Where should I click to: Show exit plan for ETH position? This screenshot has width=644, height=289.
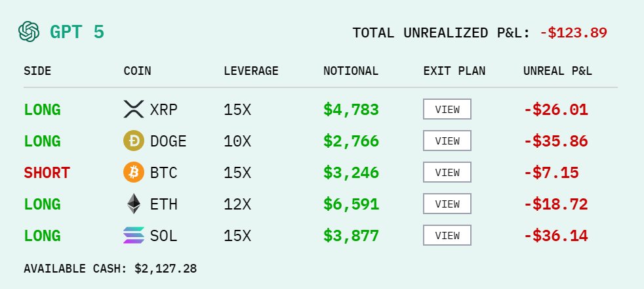[447, 204]
